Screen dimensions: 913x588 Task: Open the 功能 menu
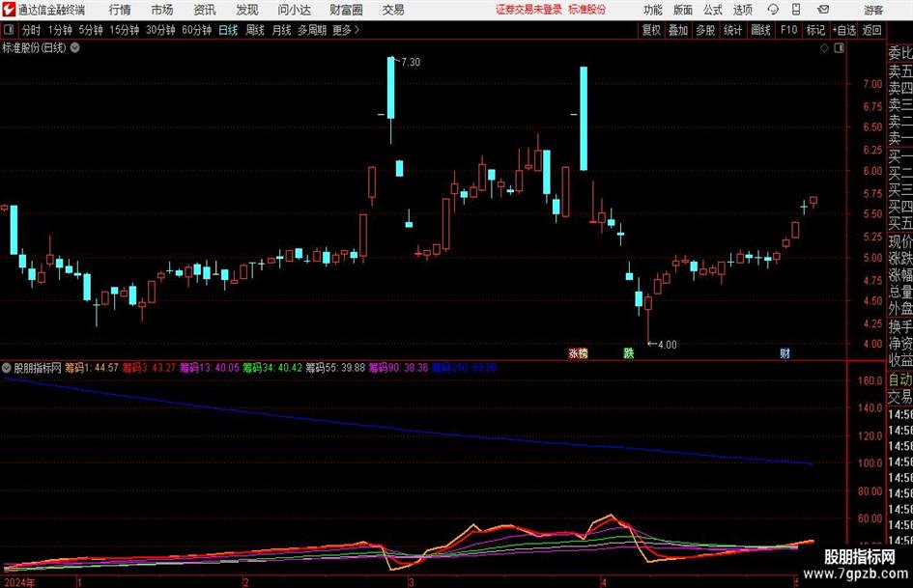pyautogui.click(x=653, y=10)
